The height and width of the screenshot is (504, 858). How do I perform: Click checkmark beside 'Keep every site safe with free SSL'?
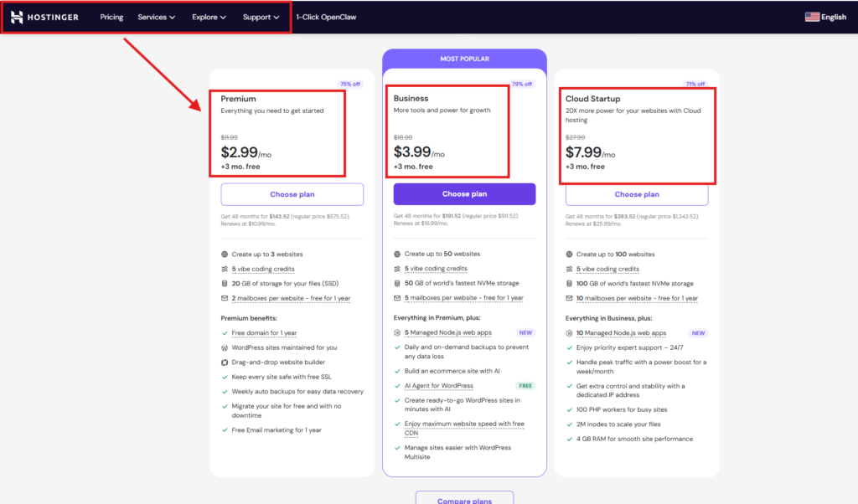(x=225, y=378)
